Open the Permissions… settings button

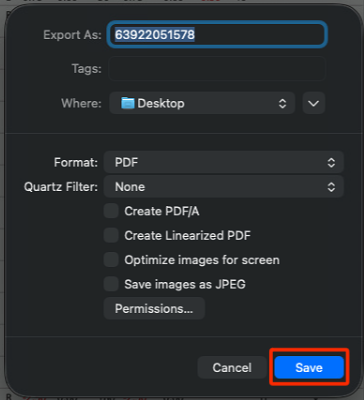pyautogui.click(x=154, y=308)
